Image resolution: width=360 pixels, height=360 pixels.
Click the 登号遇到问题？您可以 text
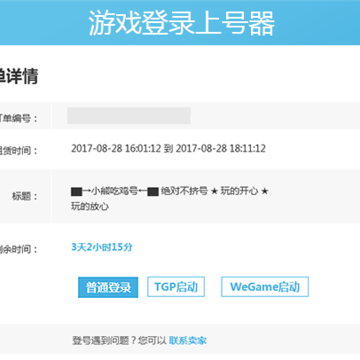coord(119,341)
